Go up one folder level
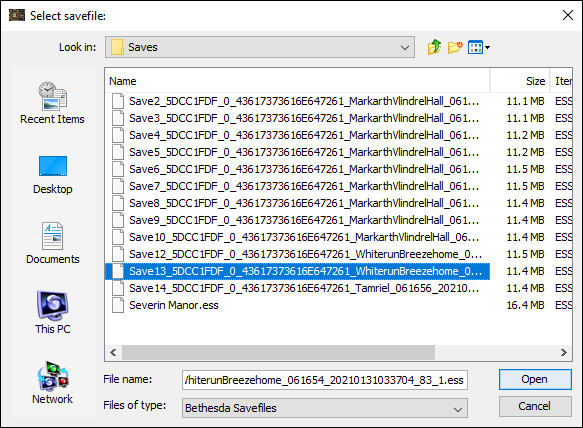The width and height of the screenshot is (583, 428). click(434, 47)
